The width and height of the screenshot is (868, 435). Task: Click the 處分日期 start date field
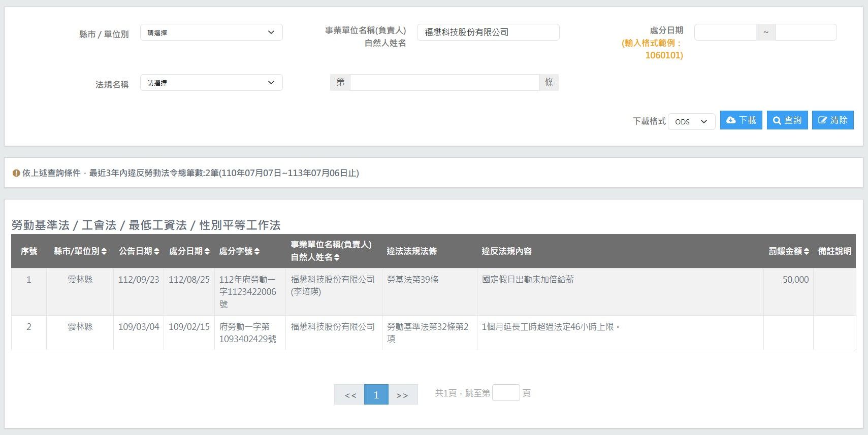pyautogui.click(x=725, y=32)
